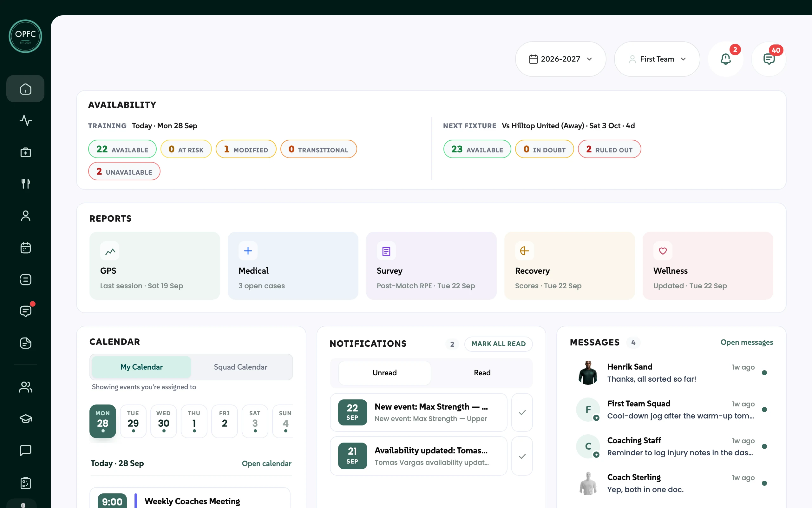Click the OPFC club logo

pos(25,36)
